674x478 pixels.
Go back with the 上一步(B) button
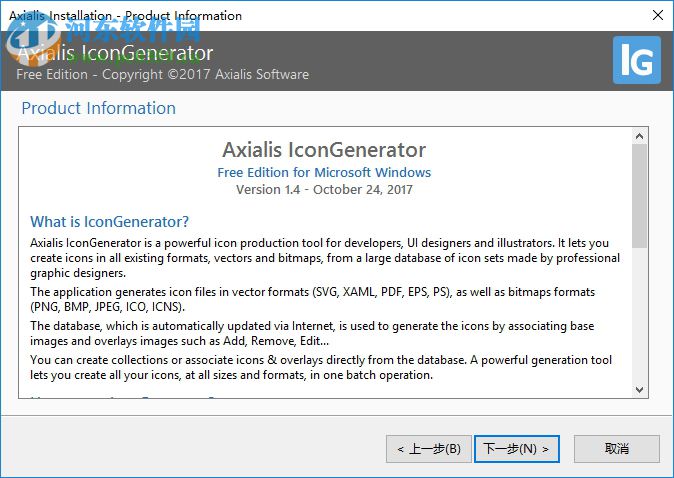(x=428, y=449)
